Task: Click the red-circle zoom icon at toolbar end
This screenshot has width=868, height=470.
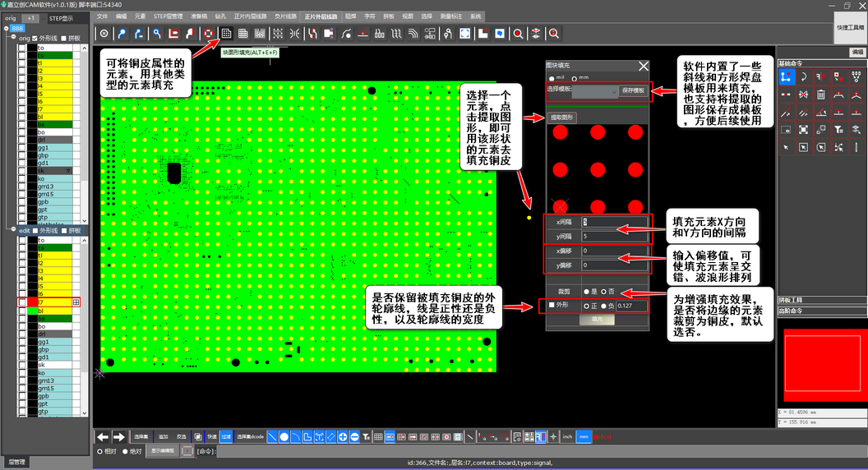Action: point(553,34)
